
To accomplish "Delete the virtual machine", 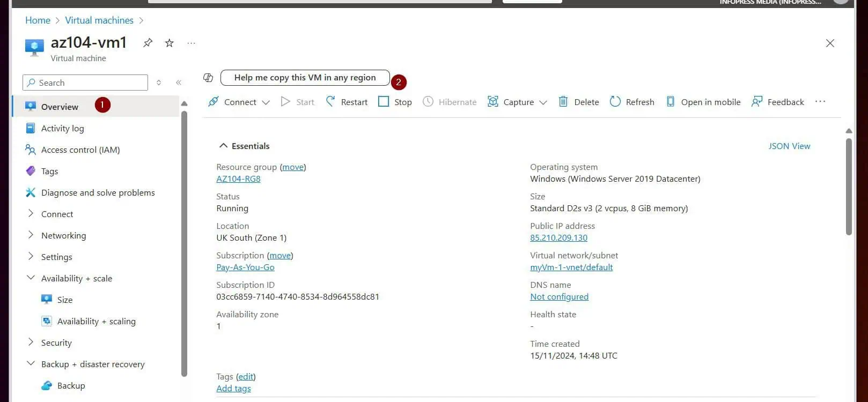I will coord(579,102).
